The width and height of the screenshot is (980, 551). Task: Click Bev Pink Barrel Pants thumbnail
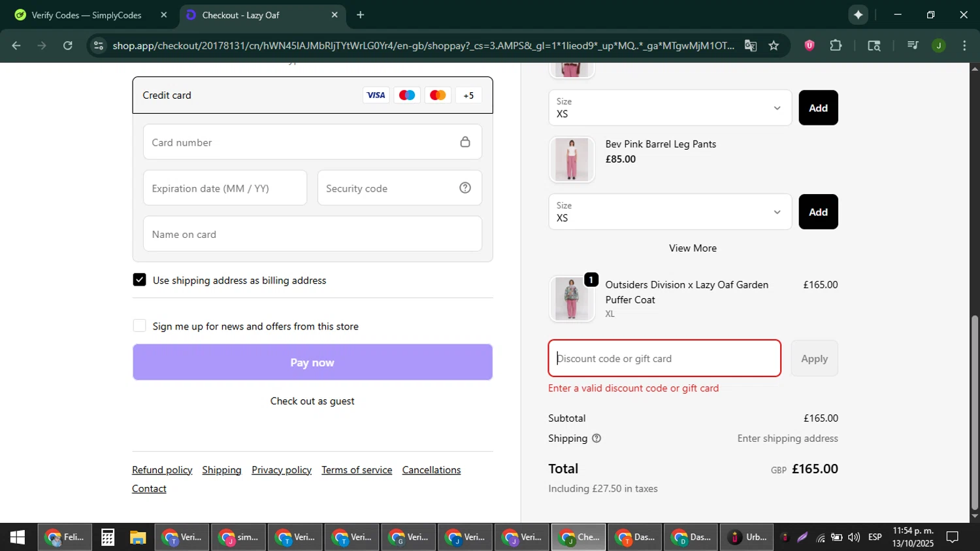point(572,159)
